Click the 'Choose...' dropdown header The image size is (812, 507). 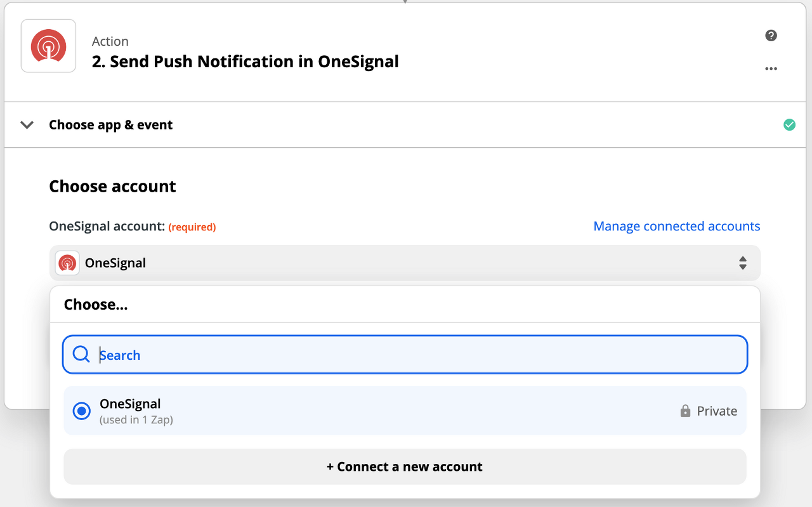(x=96, y=305)
